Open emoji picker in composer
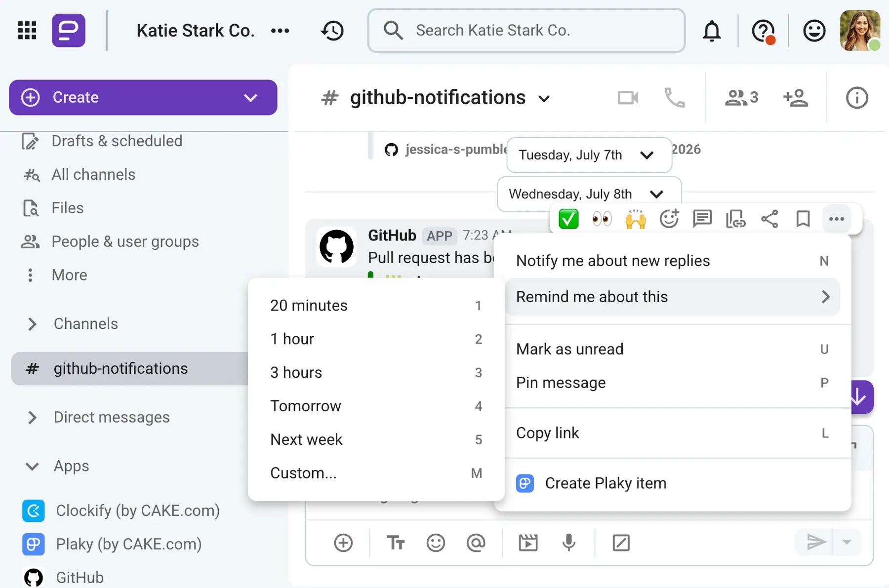 [436, 543]
